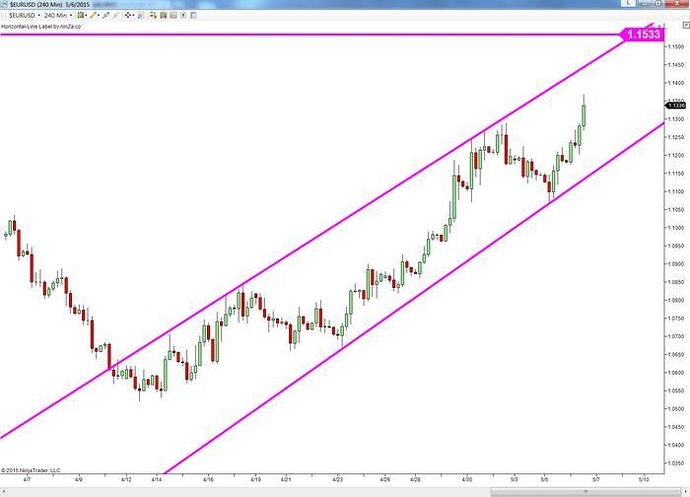690x497 pixels.
Task: Open the Strategies toolbar icon
Action: [x=183, y=15]
